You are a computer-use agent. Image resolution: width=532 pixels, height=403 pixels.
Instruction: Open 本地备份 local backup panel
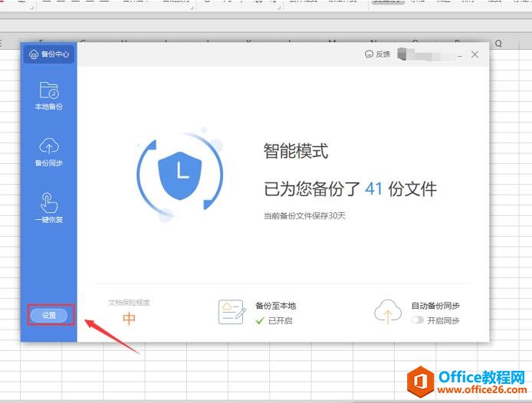pos(49,96)
